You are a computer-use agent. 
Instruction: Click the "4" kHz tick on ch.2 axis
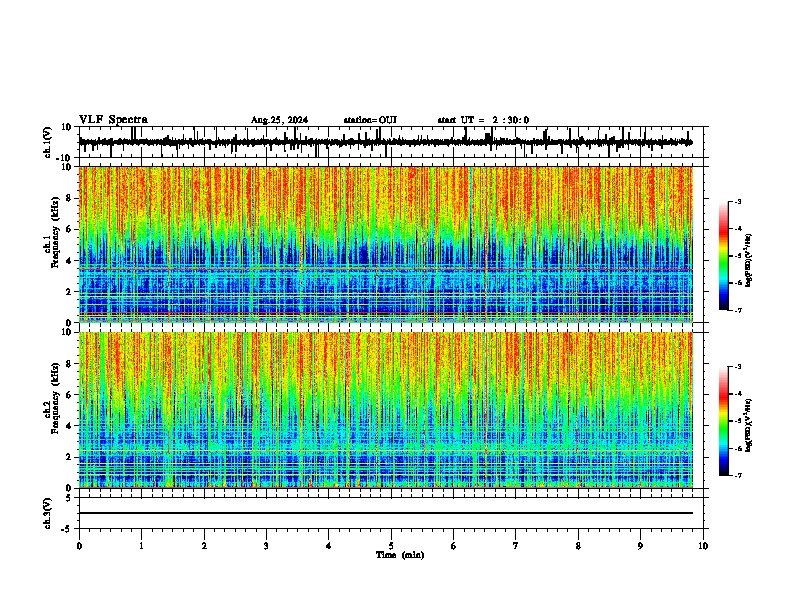69,426
